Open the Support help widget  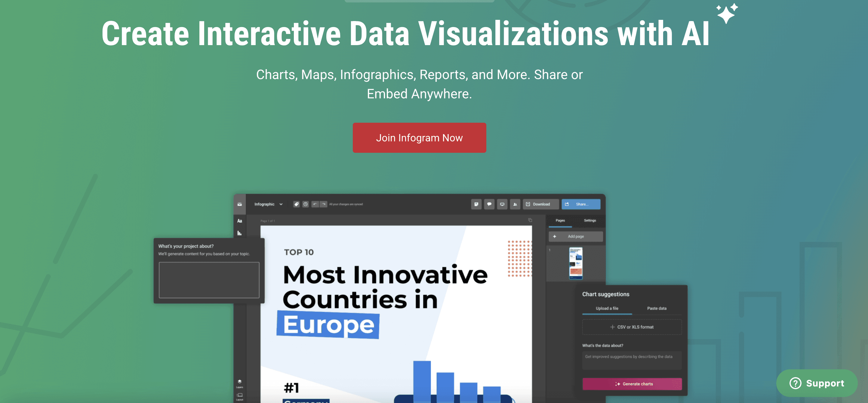coord(817,383)
